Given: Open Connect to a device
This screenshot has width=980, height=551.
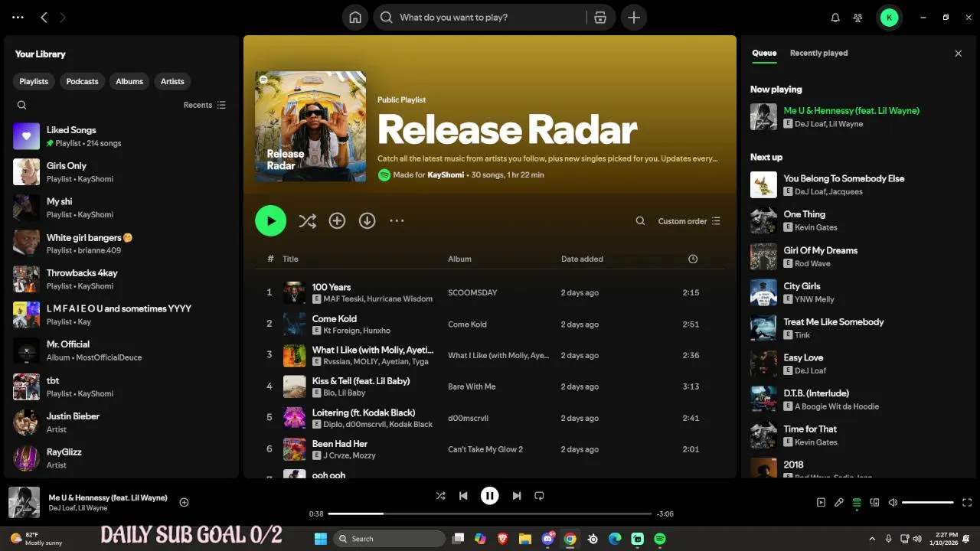Looking at the screenshot, I should pyautogui.click(x=875, y=503).
